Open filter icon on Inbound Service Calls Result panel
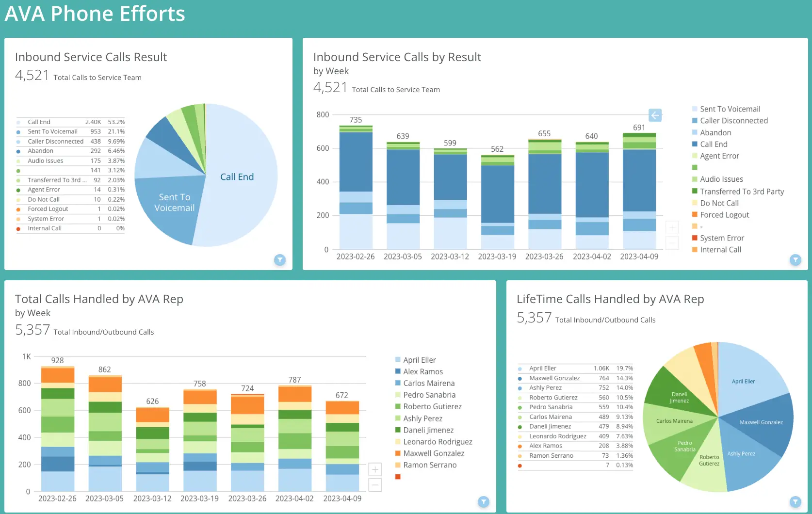 pyautogui.click(x=280, y=260)
